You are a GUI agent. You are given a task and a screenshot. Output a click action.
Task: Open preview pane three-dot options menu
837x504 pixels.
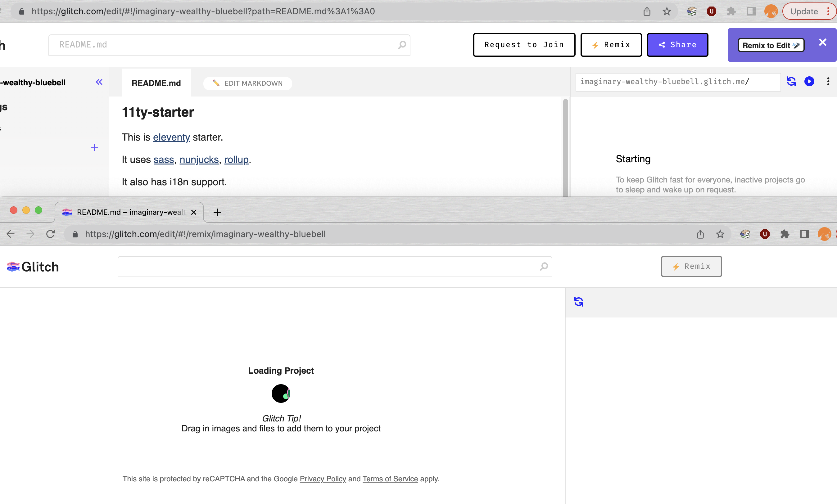coord(828,82)
